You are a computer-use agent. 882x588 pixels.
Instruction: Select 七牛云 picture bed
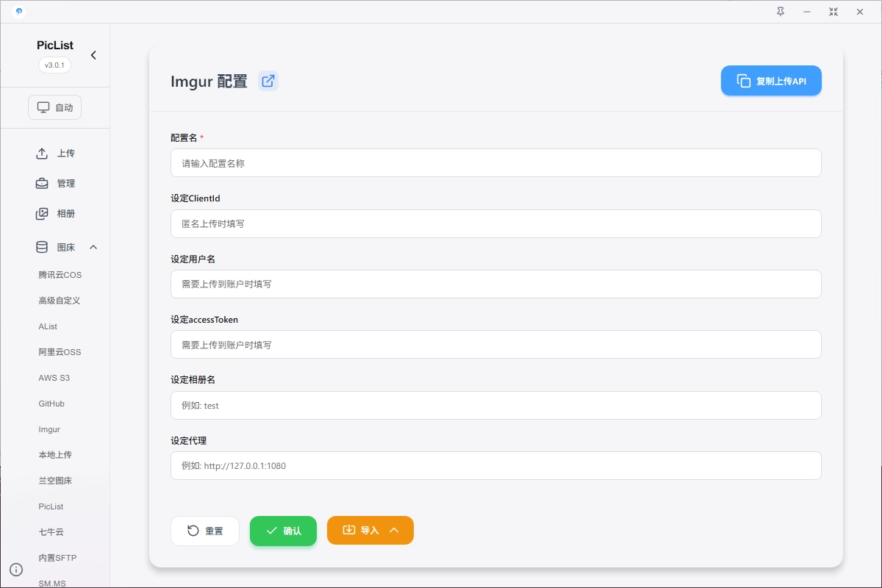coord(51,532)
